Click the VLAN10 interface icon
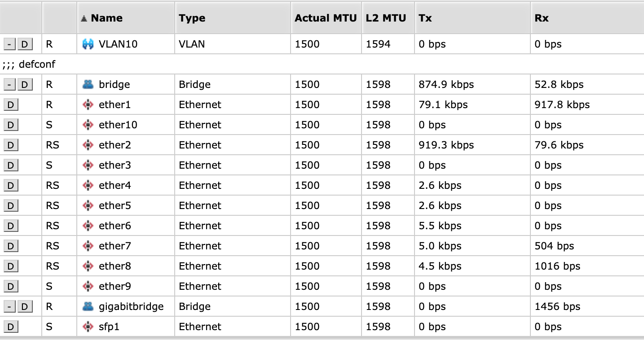 [x=88, y=44]
